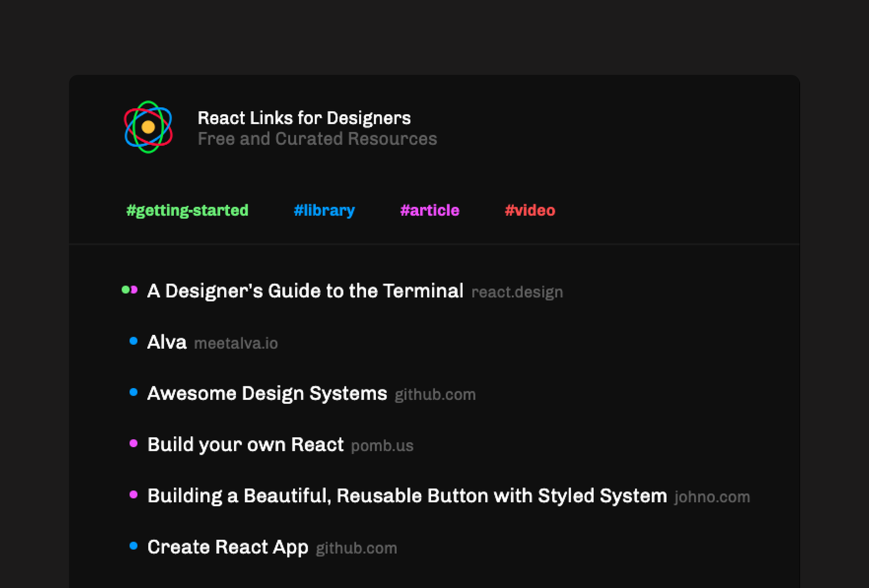The height and width of the screenshot is (588, 869).
Task: Filter by #video tag
Action: click(530, 210)
